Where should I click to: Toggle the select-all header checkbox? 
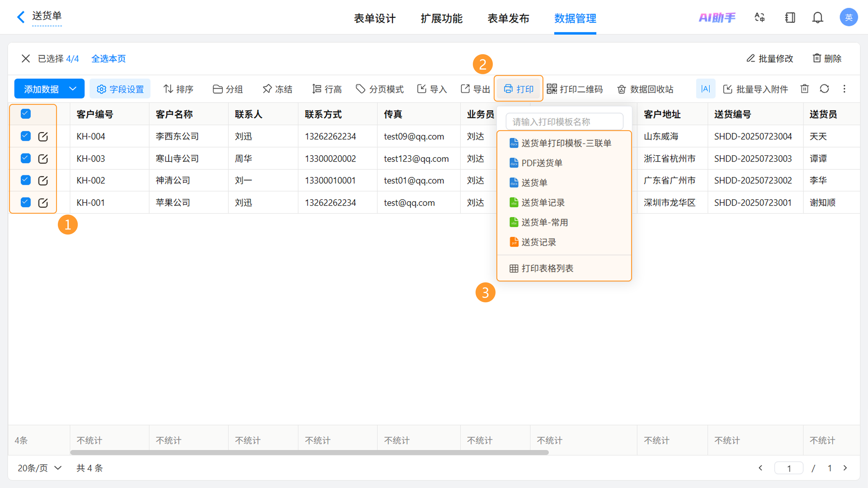pyautogui.click(x=26, y=114)
